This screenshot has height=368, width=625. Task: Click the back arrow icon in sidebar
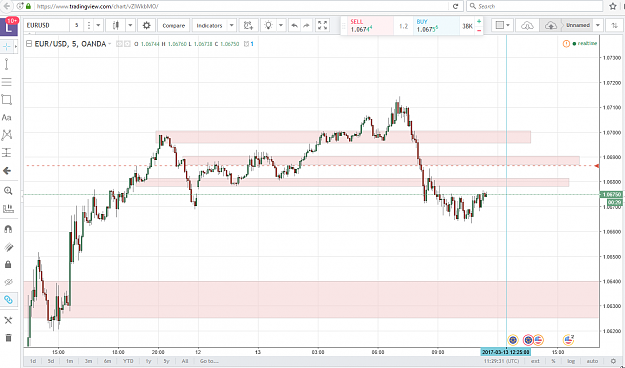coord(7,171)
